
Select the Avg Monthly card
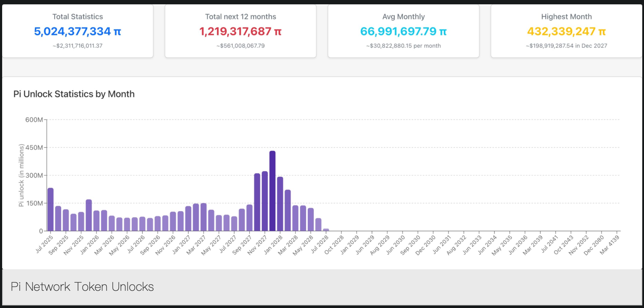(403, 31)
